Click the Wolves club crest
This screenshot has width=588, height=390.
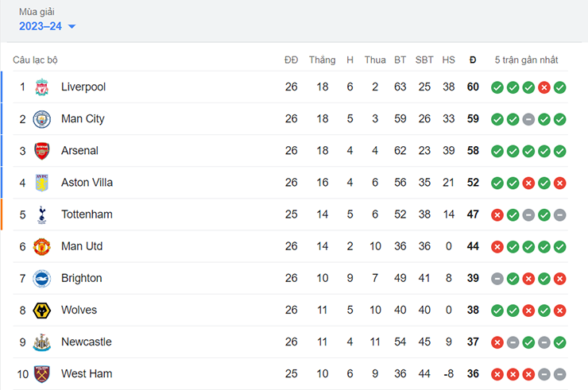pos(41,311)
